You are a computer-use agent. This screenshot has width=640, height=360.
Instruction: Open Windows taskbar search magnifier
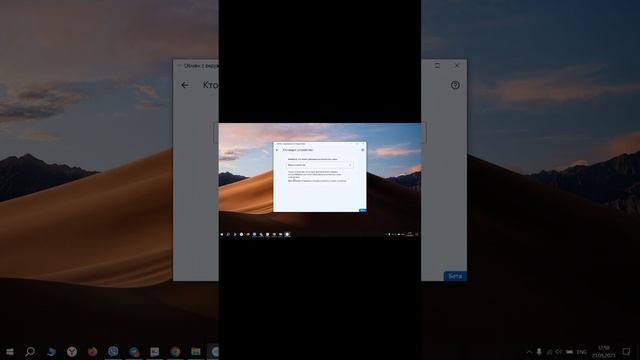(x=30, y=351)
